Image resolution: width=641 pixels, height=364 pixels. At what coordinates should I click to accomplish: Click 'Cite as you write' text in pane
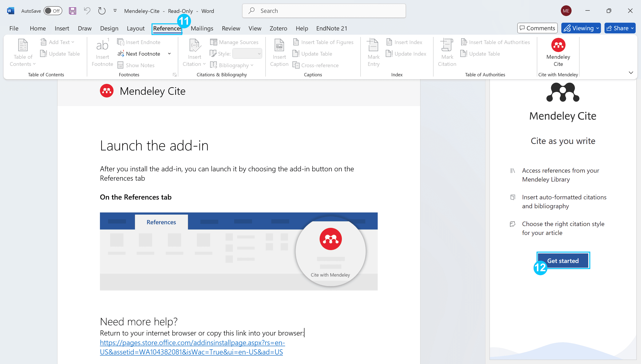tap(563, 141)
